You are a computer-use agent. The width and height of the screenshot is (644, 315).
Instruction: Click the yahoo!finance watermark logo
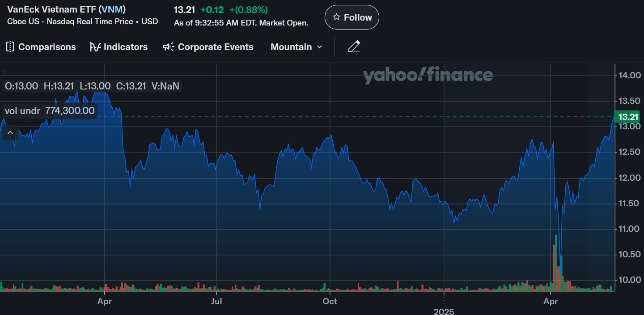tap(428, 76)
